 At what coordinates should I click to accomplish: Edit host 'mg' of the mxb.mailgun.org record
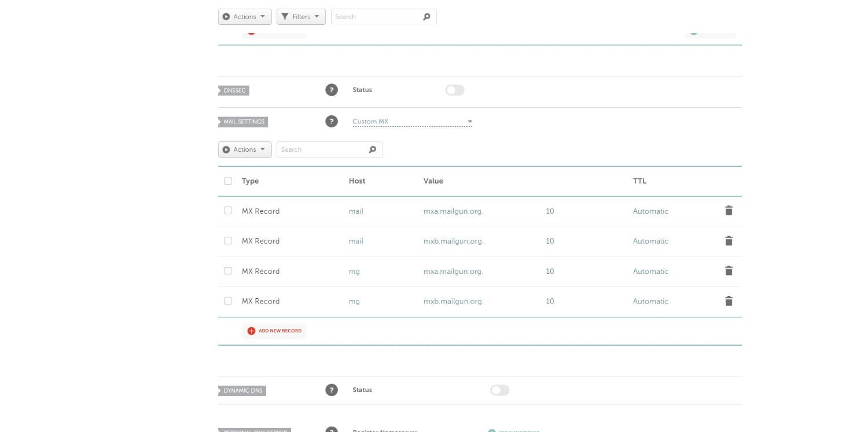point(354,302)
